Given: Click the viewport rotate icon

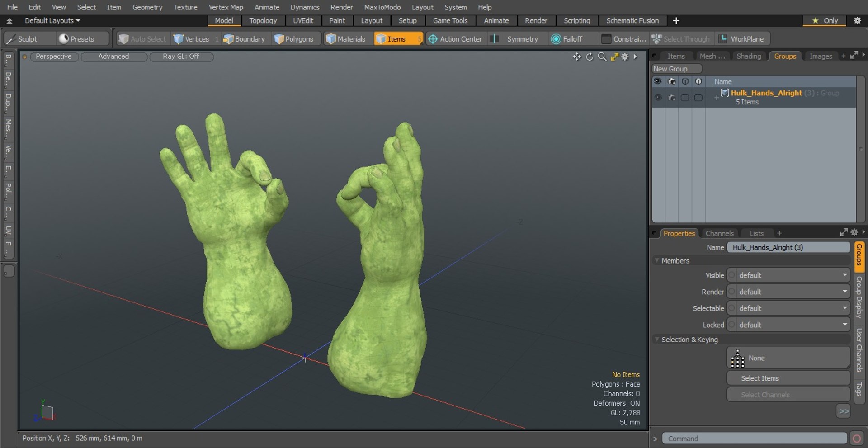Looking at the screenshot, I should [x=590, y=57].
